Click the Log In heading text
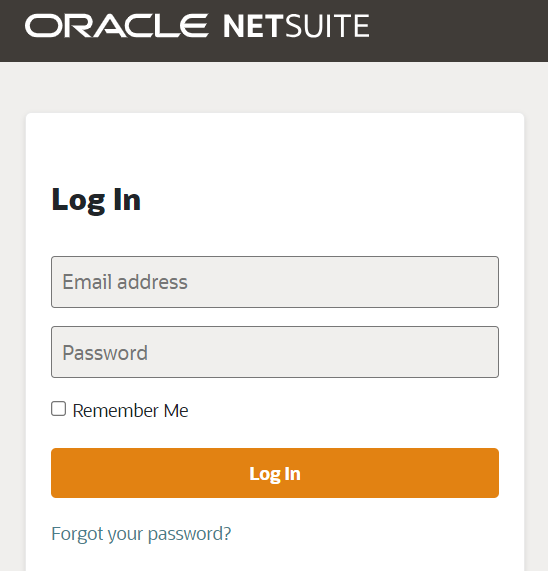Image resolution: width=548 pixels, height=571 pixels. coord(96,200)
